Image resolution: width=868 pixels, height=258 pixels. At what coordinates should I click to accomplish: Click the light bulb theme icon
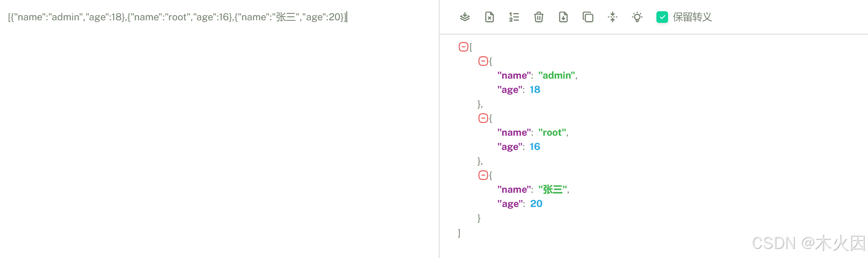click(x=637, y=17)
